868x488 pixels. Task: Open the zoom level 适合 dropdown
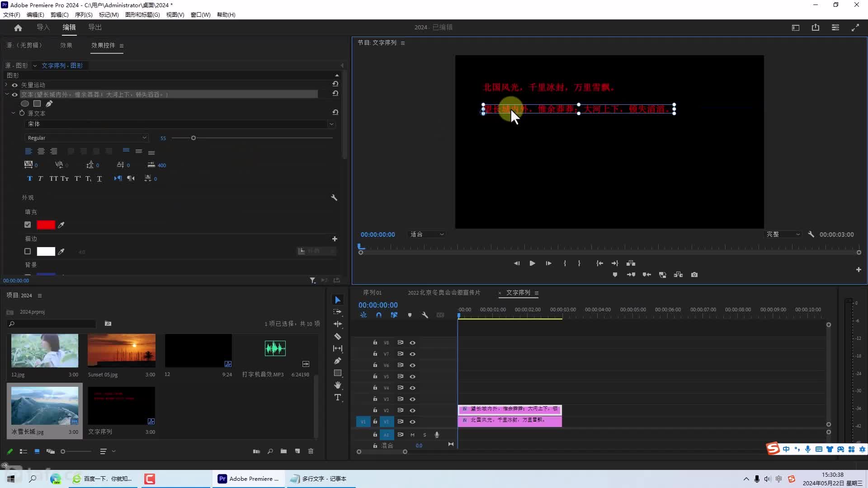click(x=427, y=235)
